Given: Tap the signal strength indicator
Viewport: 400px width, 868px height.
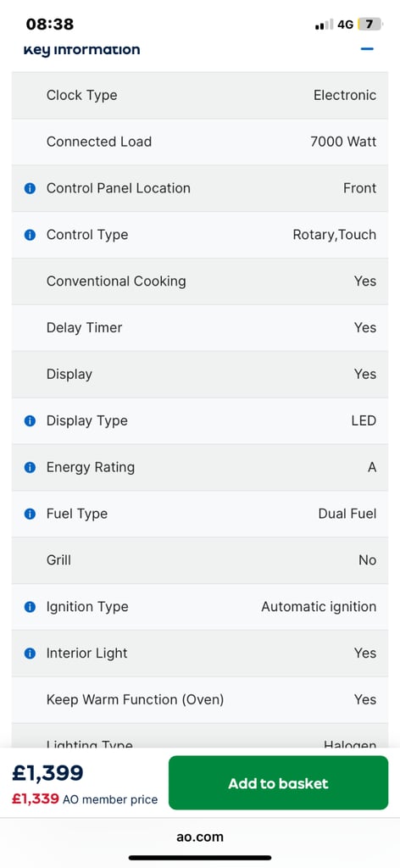Looking at the screenshot, I should point(325,25).
